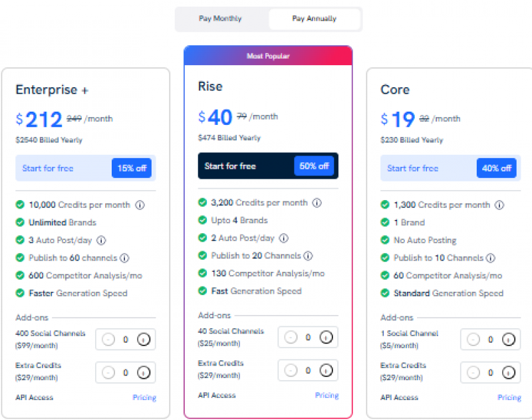532x420 pixels.
Task: Click the 50% off badge on Rise
Action: (x=313, y=165)
